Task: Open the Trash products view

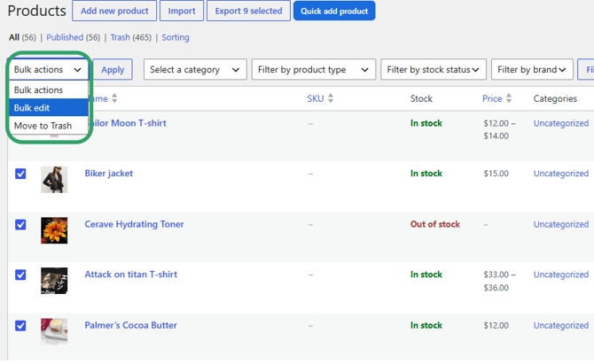Action: [120, 37]
